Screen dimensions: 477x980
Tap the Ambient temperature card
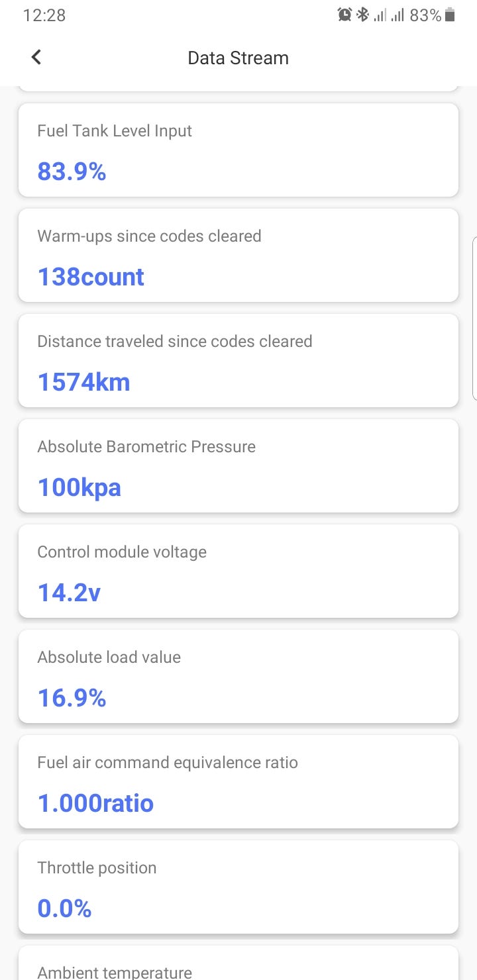click(238, 967)
